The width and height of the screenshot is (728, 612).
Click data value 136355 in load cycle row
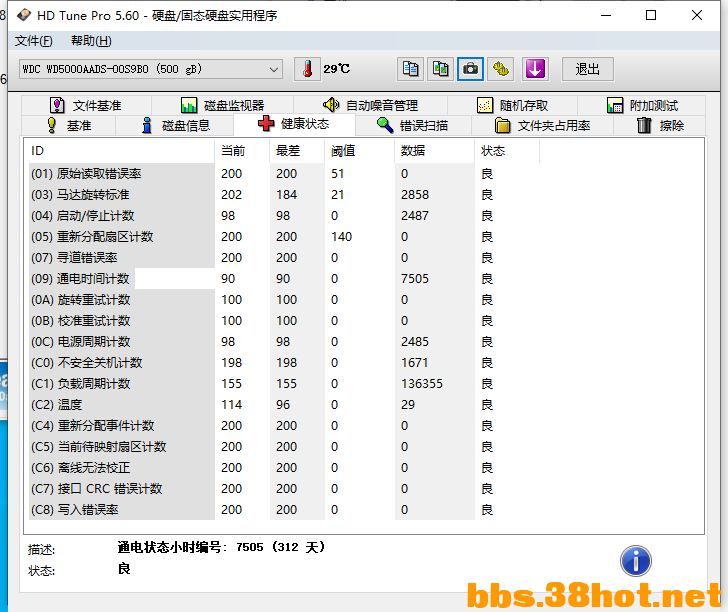(x=422, y=384)
